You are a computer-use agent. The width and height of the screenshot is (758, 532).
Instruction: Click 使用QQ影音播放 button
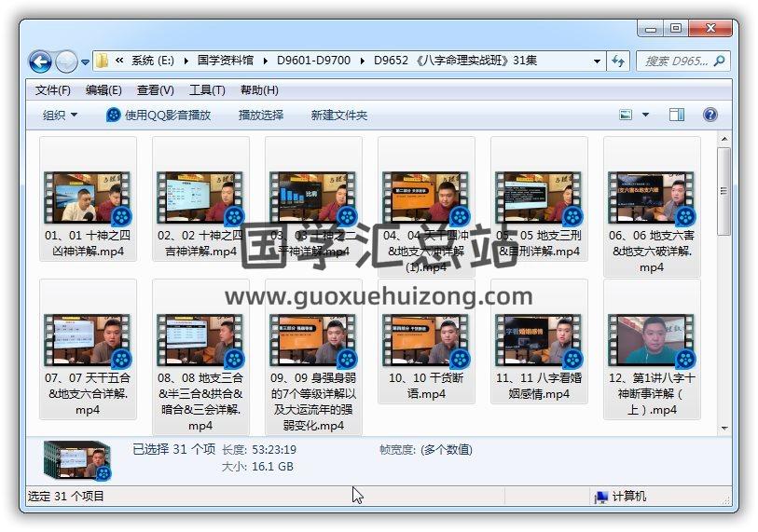point(158,116)
